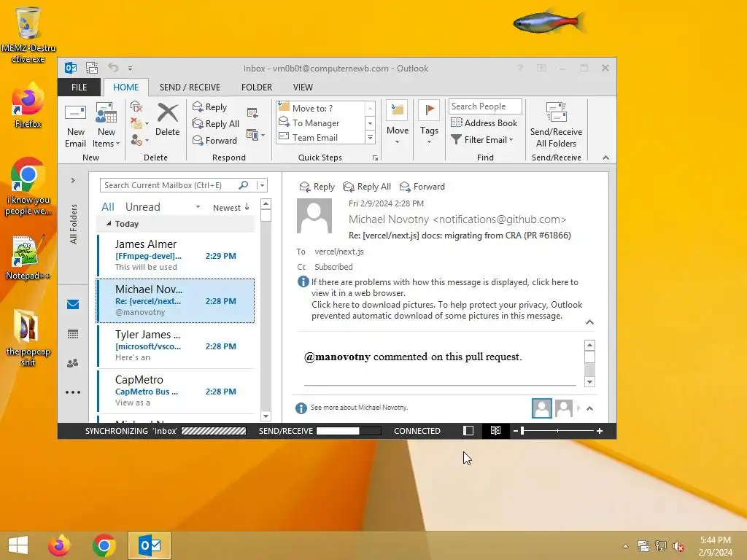Click the navigation options ellipsis
Image resolution: width=747 pixels, height=560 pixels.
pyautogui.click(x=73, y=392)
